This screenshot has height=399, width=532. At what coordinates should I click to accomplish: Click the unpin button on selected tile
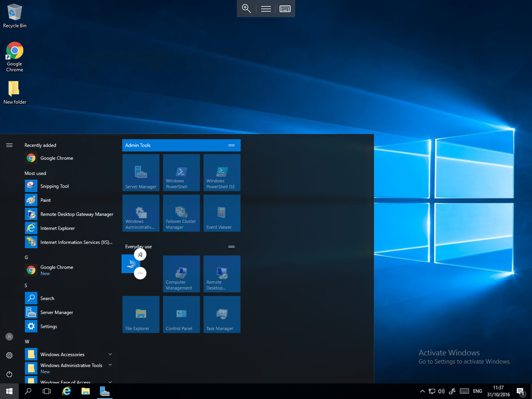click(140, 255)
